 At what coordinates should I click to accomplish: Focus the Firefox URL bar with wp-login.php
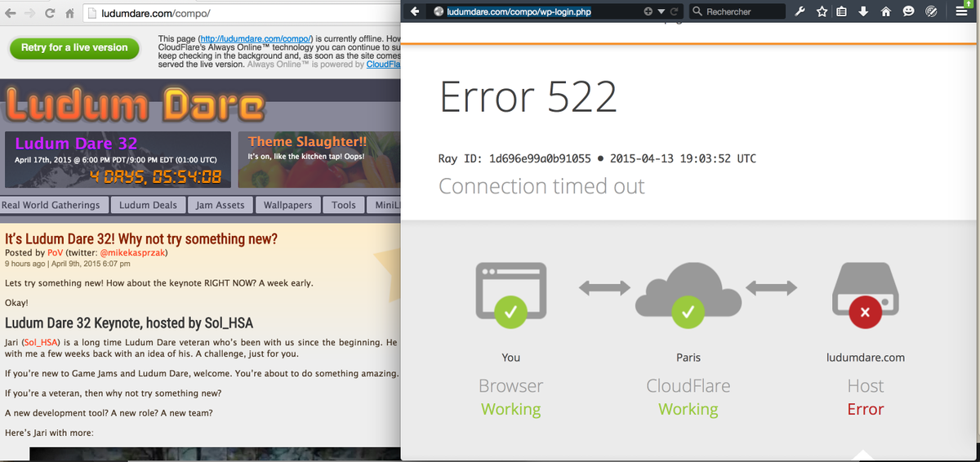[x=555, y=11]
